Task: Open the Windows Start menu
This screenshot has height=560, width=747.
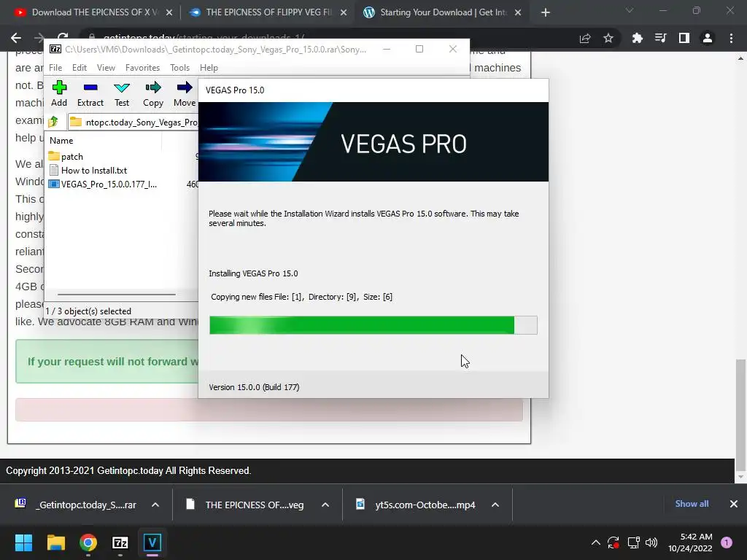Action: [24, 542]
